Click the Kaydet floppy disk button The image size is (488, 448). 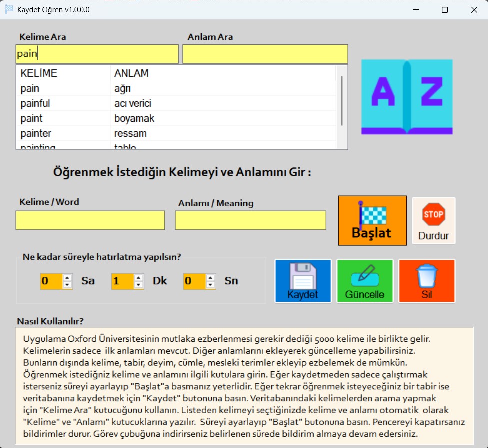tap(303, 281)
